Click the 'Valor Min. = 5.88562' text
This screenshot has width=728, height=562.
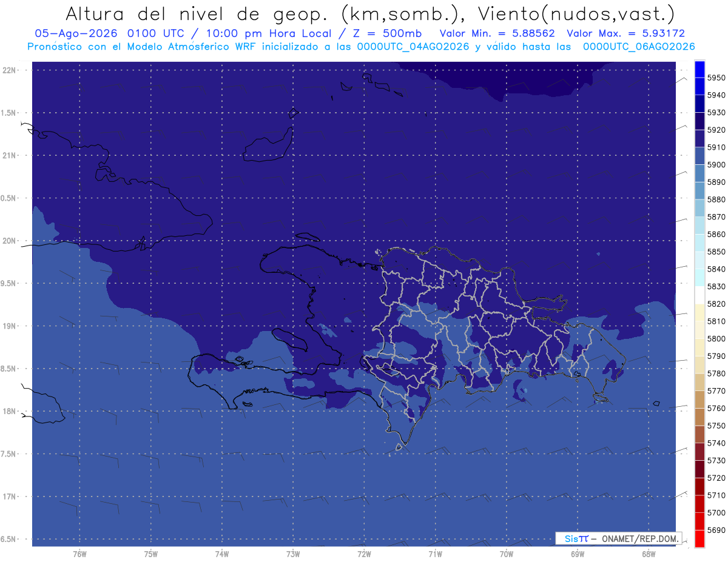(x=497, y=33)
